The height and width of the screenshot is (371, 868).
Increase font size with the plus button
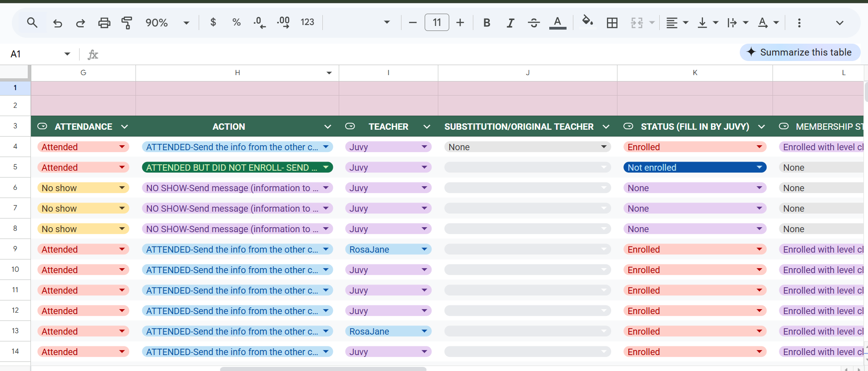click(x=460, y=22)
